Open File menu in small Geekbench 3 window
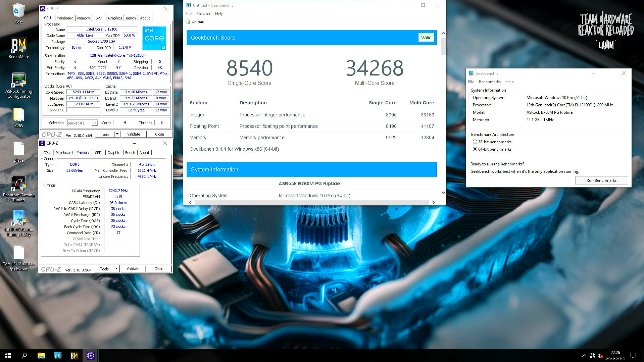Viewport: 644px width, 362px height. pos(471,82)
